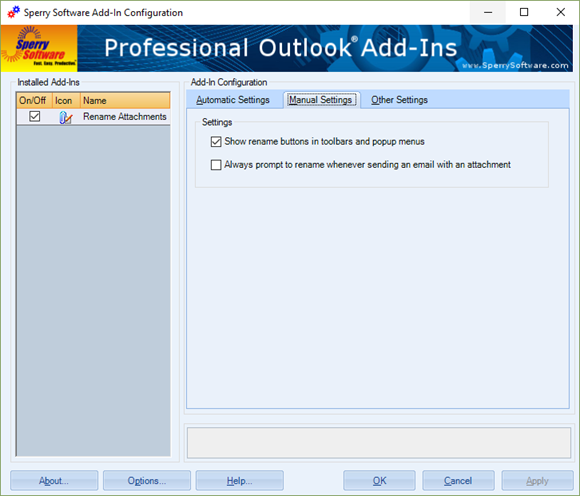The image size is (580, 496).
Task: Open the Options... dialog button
Action: [x=147, y=480]
